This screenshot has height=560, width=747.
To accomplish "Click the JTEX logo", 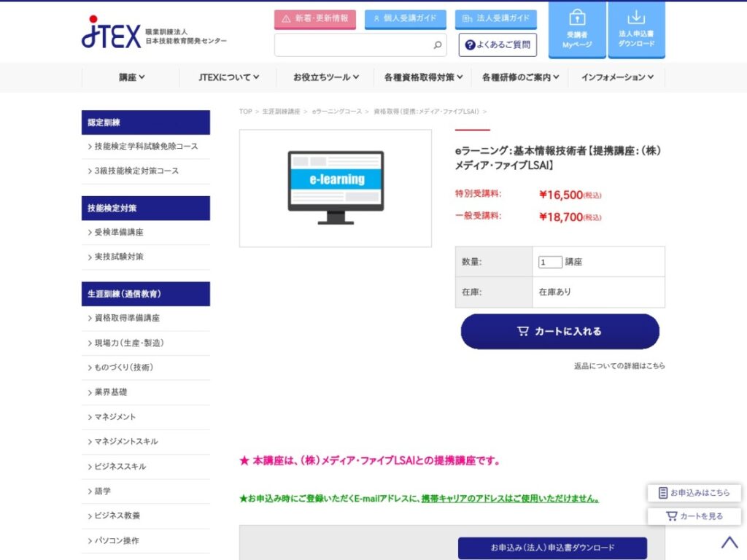I will coord(111,32).
